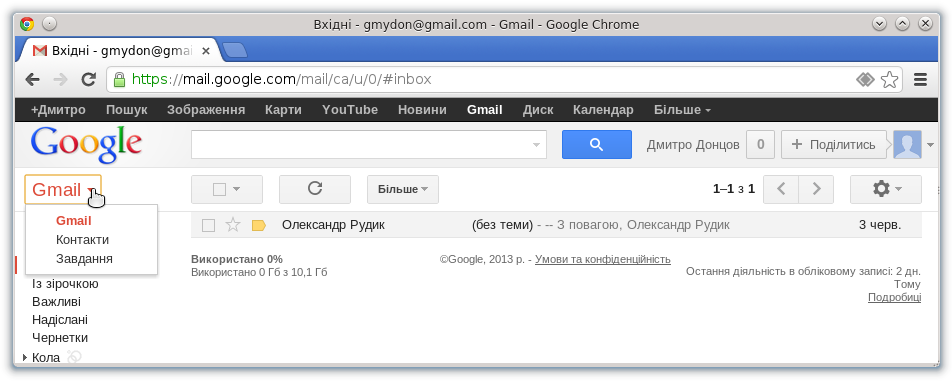
Task: Select Gmail in the dropdown menu
Action: 73,221
